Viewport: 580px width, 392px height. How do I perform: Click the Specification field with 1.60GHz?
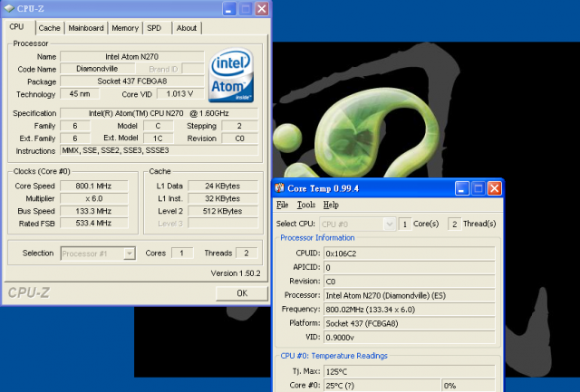(x=159, y=113)
